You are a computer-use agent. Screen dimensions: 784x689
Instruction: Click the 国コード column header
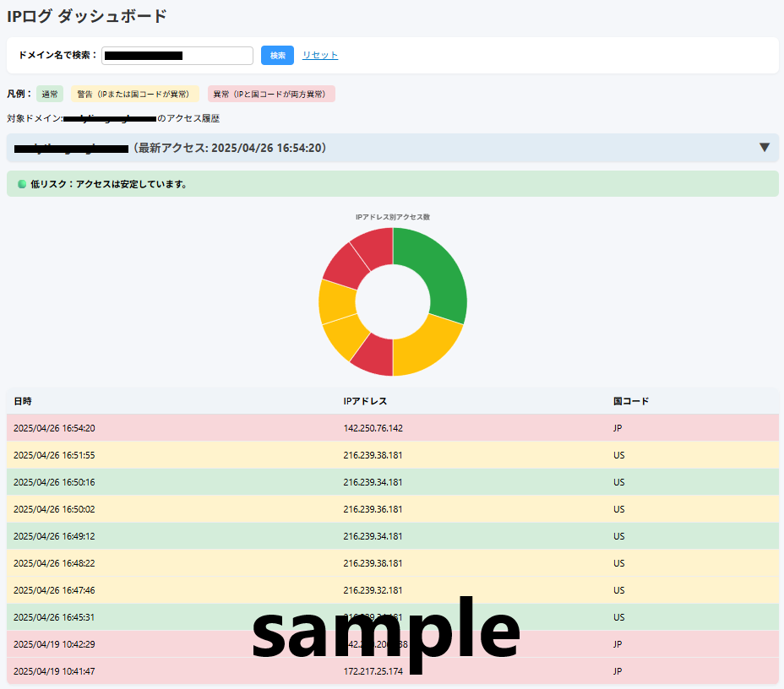(631, 401)
